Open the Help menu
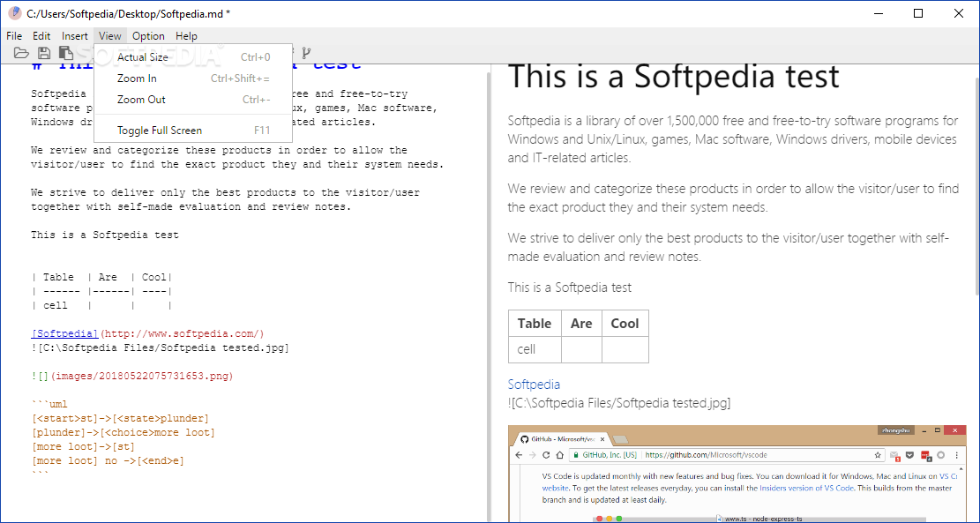Screen dimensions: 980x523 (x=186, y=36)
